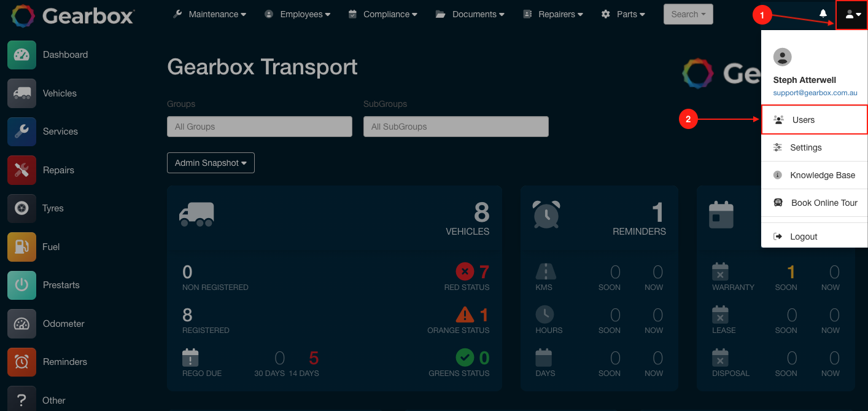
Task: Click the Gearbox Transport heading
Action: click(262, 66)
